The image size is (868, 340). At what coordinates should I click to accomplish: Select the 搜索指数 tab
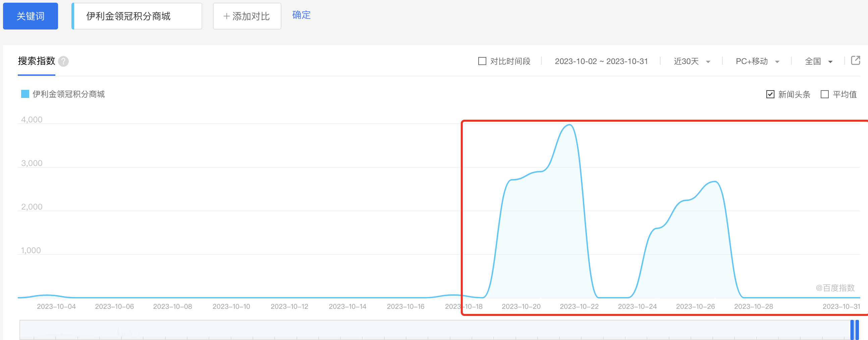tap(37, 61)
